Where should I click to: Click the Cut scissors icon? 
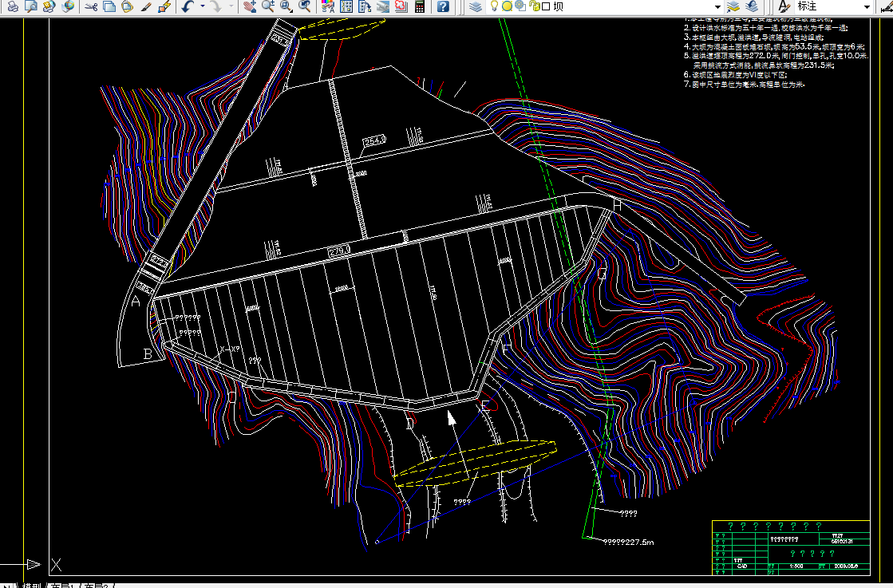point(91,7)
